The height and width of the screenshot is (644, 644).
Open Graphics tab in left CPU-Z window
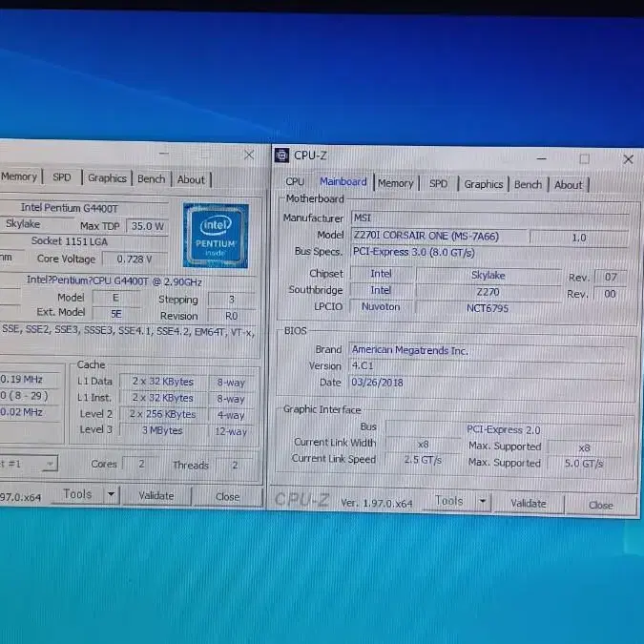pyautogui.click(x=107, y=178)
